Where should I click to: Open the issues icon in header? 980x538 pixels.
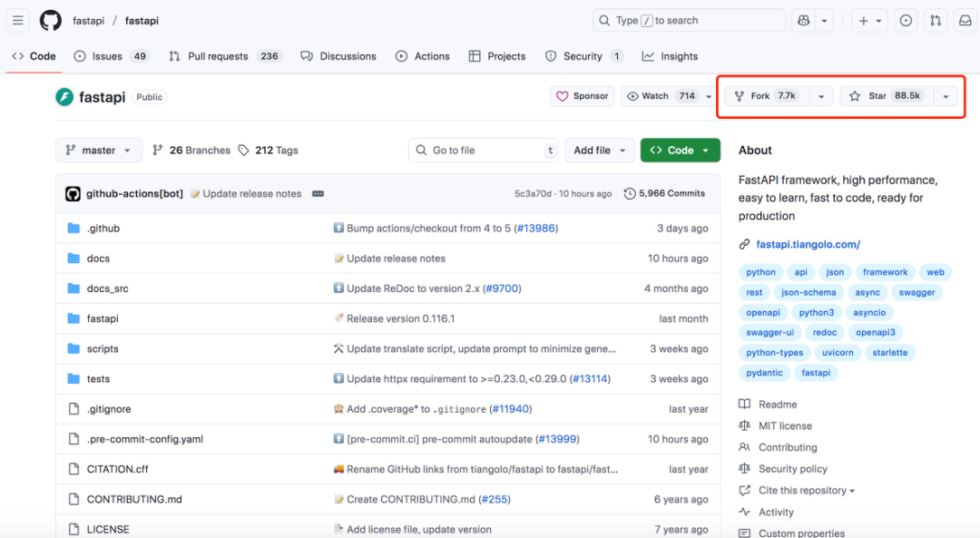(906, 21)
